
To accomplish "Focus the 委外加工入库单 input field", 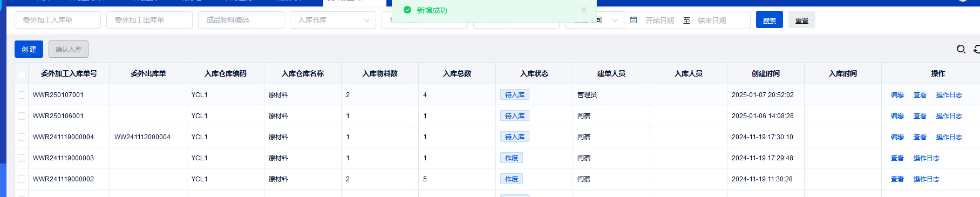I will tap(58, 20).
